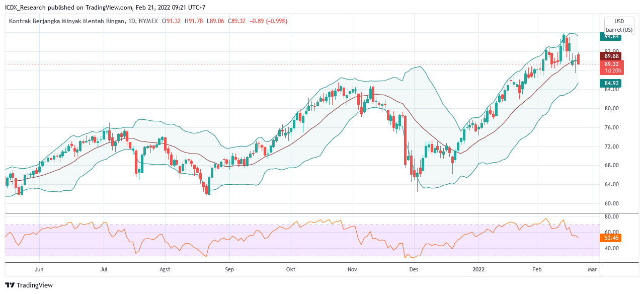
Task: Click the 94.84 upper band price label
Action: pos(611,36)
